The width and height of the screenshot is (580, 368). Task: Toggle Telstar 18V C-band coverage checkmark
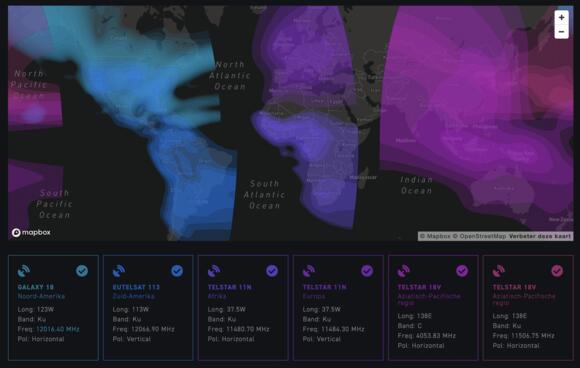462,271
